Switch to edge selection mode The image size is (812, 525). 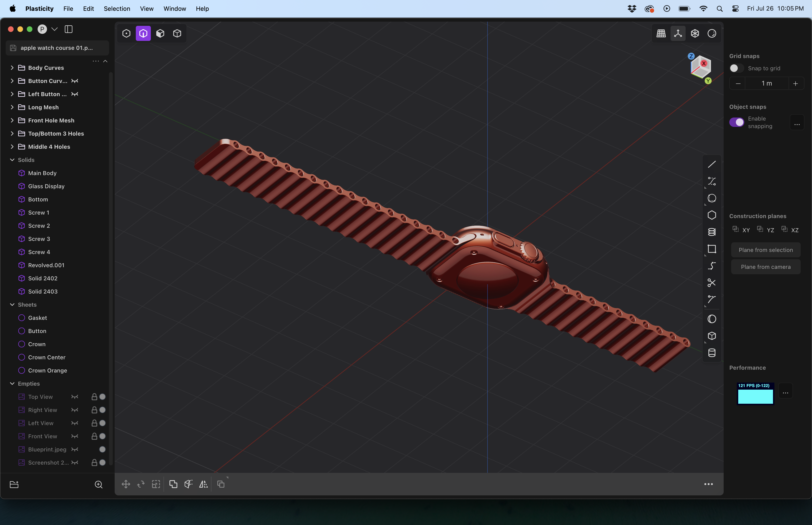click(143, 33)
